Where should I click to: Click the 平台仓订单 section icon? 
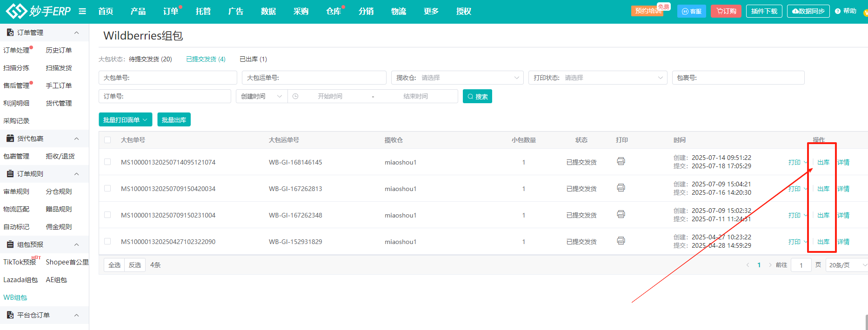click(x=10, y=315)
